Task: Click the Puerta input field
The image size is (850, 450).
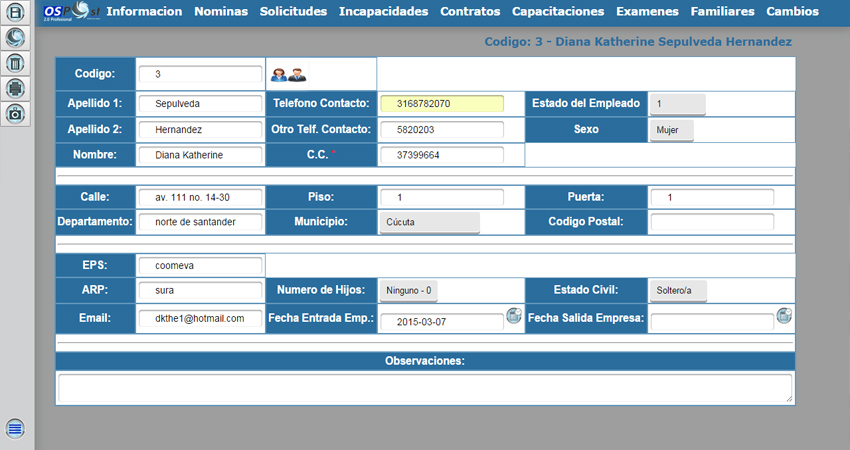Action: (x=712, y=197)
